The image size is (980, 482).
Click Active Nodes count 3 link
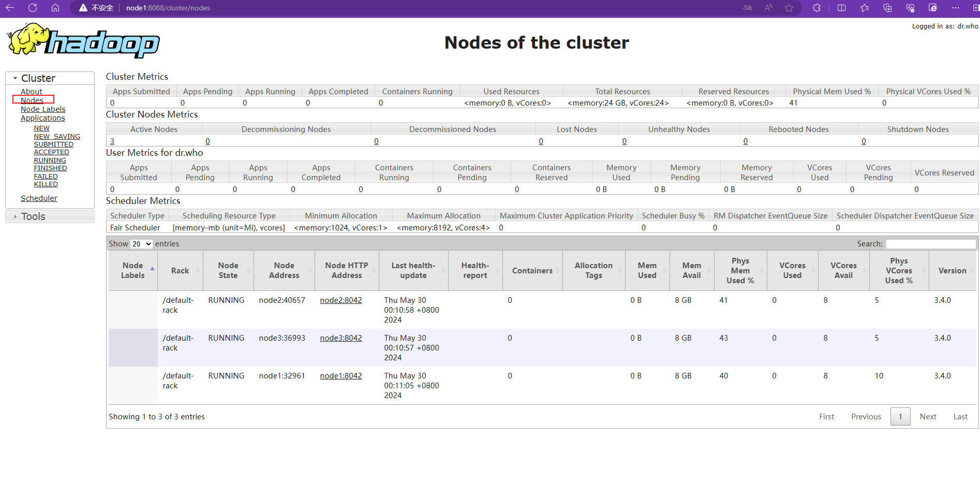point(112,141)
